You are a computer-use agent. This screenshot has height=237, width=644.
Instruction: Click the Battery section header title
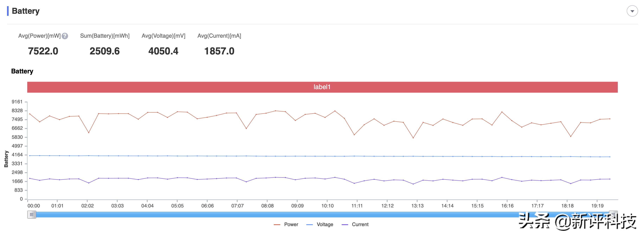(x=25, y=11)
